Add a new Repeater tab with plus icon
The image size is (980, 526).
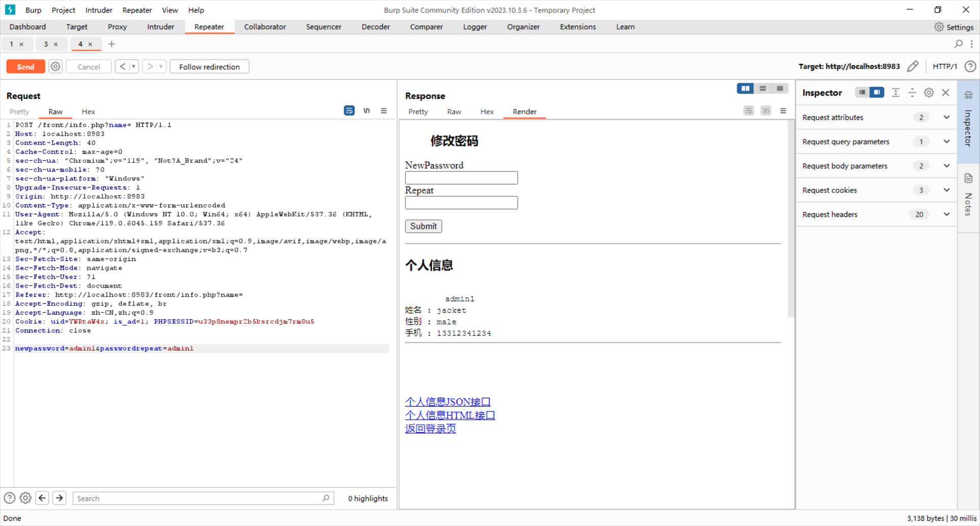(112, 44)
